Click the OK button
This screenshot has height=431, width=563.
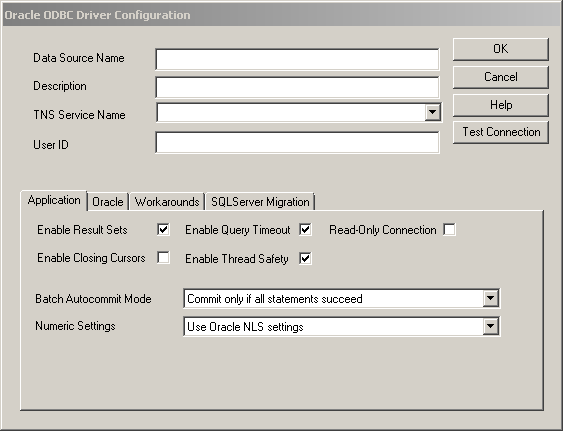[x=501, y=49]
